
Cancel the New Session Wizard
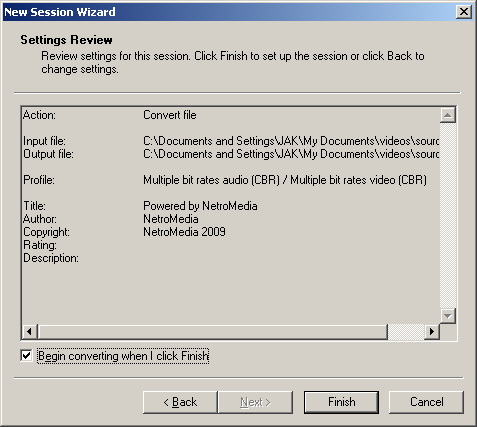426,402
